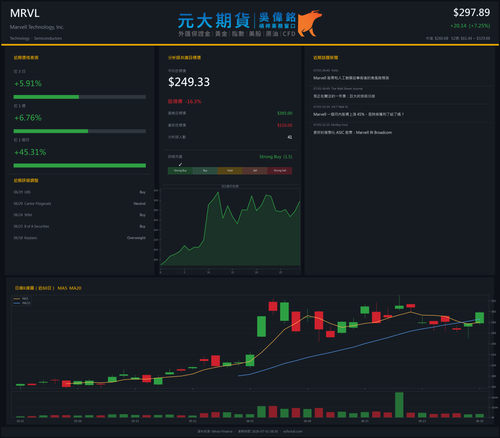Open the ASIC Marvell vs Broadcom headline
This screenshot has height=438, width=500.
352,133
